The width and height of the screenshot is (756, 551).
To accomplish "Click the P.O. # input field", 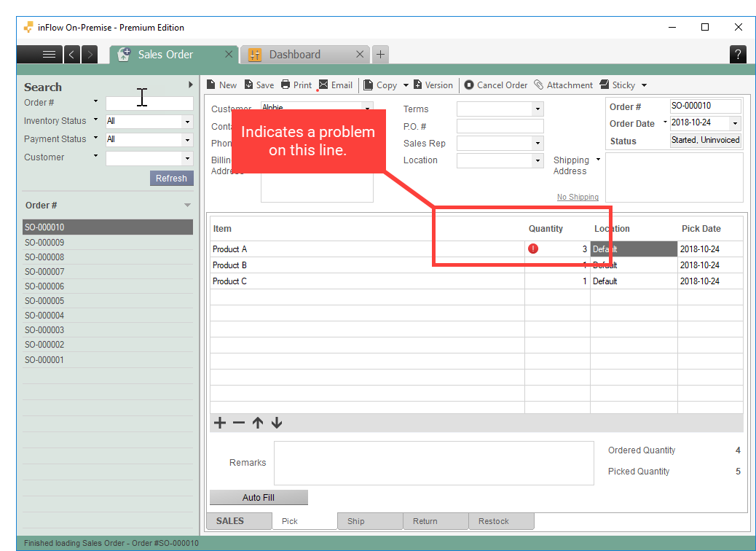I will pos(500,126).
